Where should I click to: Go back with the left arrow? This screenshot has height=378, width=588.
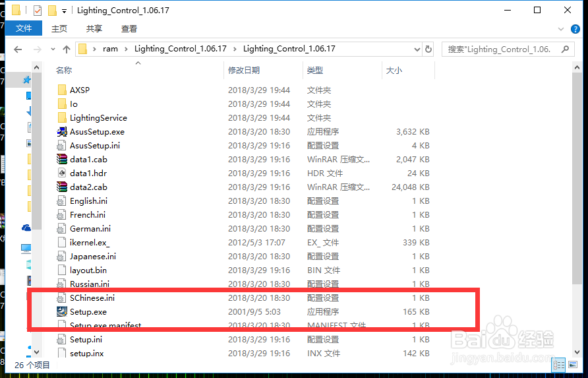18,49
